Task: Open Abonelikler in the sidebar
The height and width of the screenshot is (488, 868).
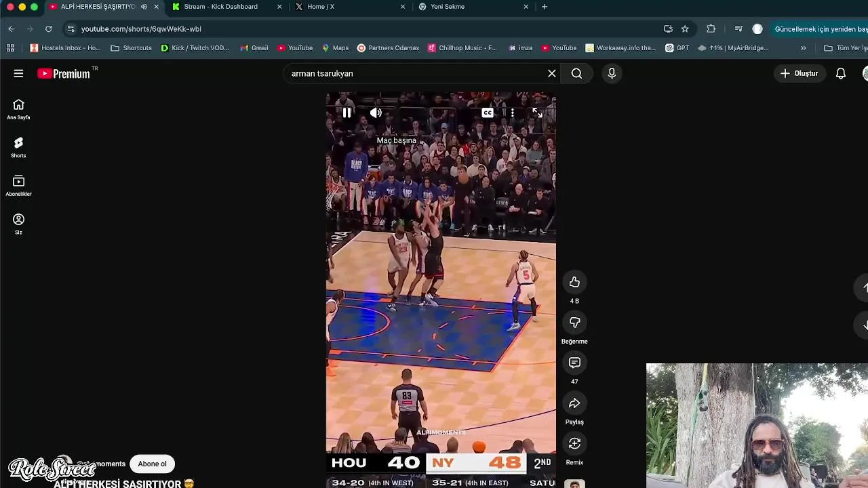Action: [x=18, y=186]
